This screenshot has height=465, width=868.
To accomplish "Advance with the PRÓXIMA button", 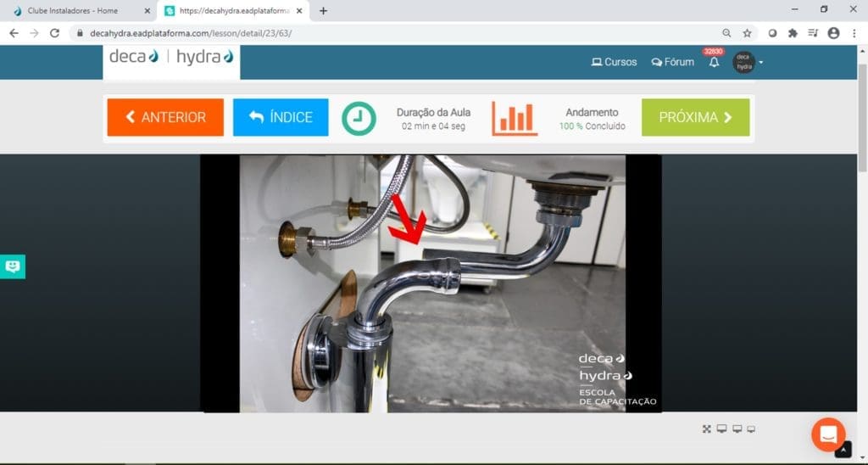I will coord(696,117).
